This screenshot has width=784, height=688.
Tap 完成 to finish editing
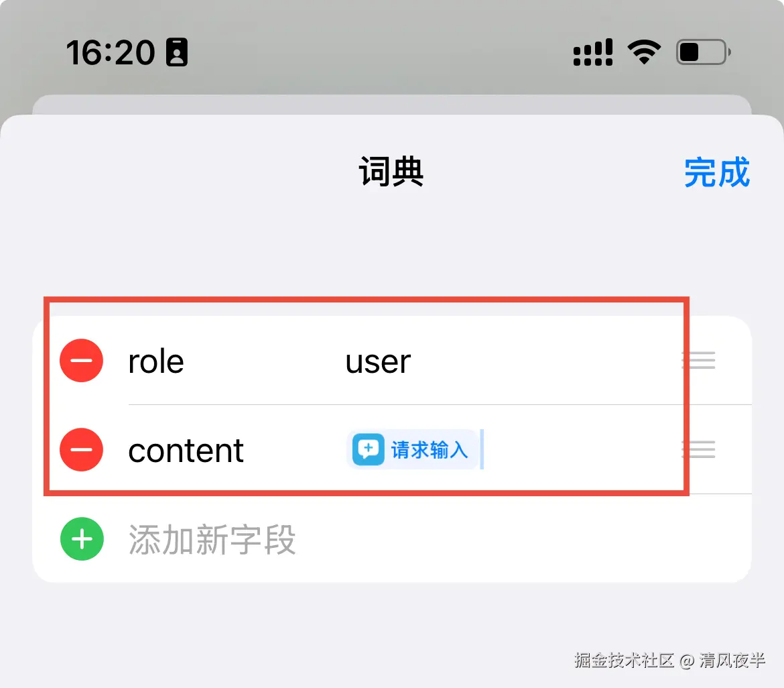click(x=716, y=172)
